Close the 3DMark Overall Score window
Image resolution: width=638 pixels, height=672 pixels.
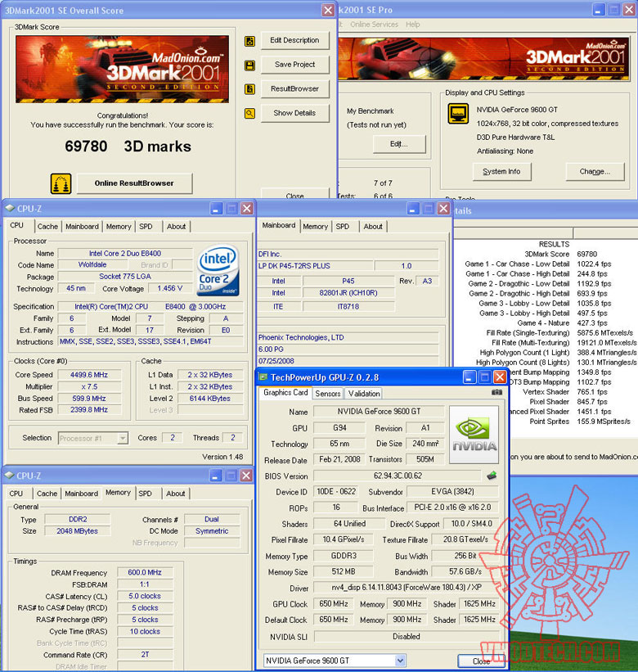[x=328, y=11]
